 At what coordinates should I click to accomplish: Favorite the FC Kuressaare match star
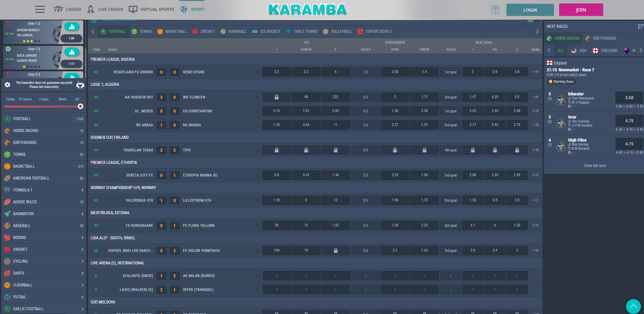click(x=258, y=225)
